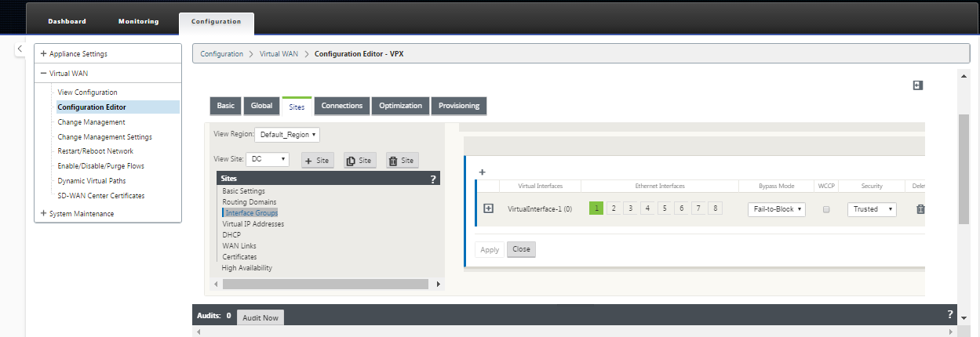Delete VirtualInterface-1 using trash icon
The width and height of the screenshot is (980, 337).
pyautogui.click(x=920, y=209)
